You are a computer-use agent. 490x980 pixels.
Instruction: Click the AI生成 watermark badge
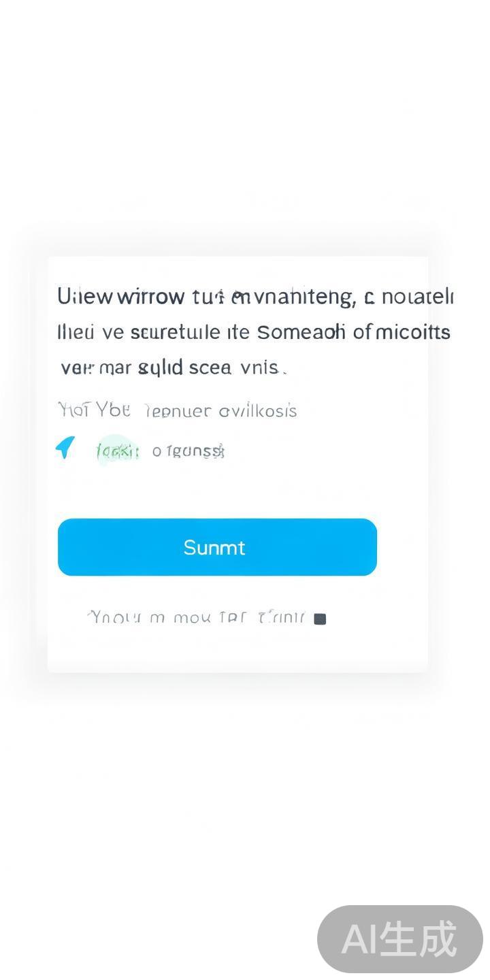399,939
